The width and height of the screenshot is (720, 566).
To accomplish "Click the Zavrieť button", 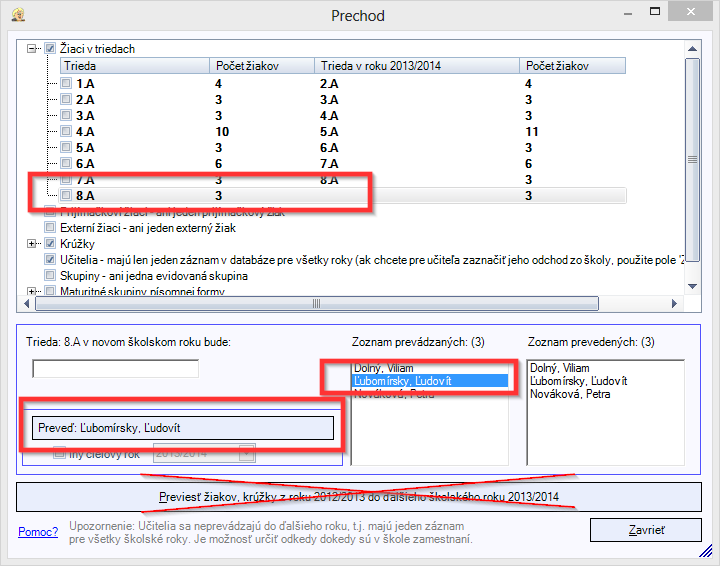I will coord(646,530).
